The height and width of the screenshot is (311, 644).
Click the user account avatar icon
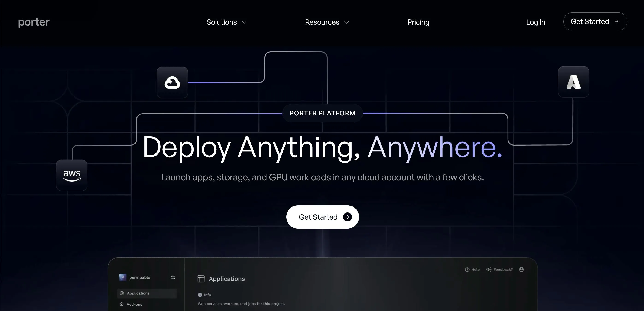[521, 269]
